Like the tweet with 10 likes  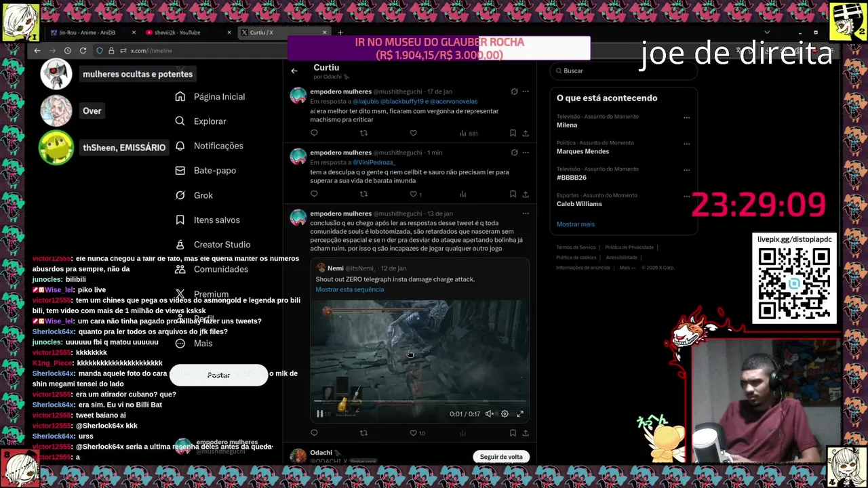pos(416,433)
